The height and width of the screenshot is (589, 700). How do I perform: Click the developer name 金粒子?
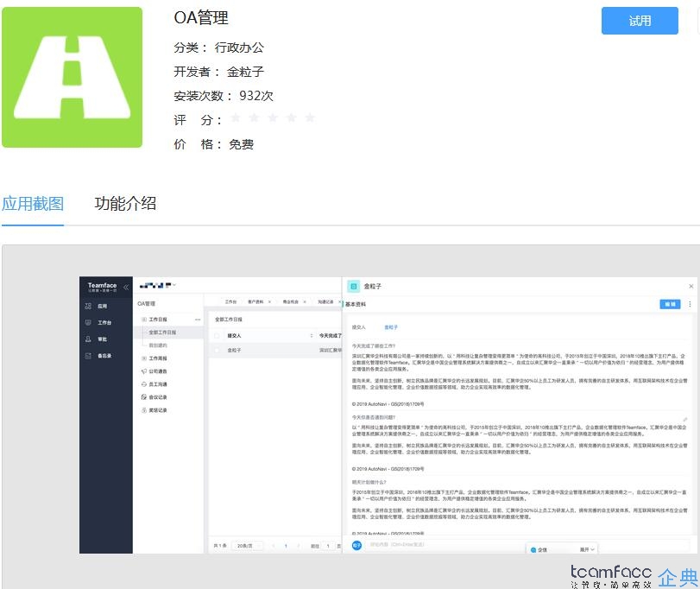245,72
